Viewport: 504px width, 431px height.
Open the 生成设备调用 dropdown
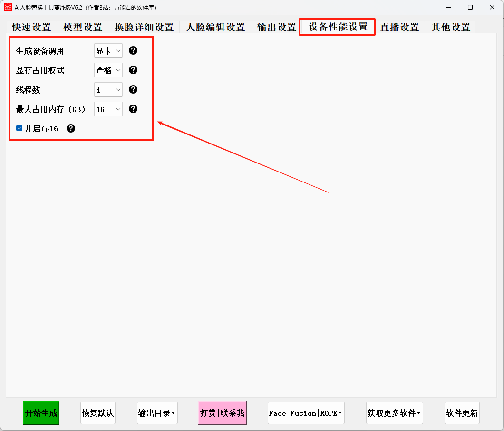(x=108, y=51)
